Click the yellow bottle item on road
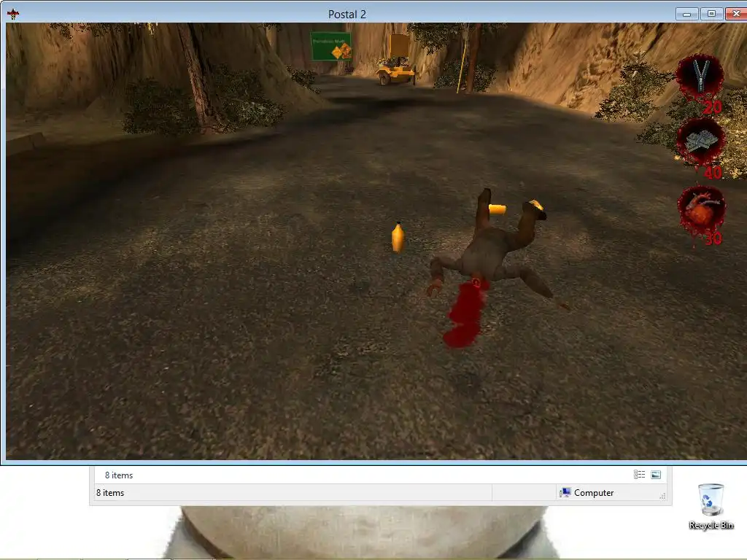The width and height of the screenshot is (747, 560). tap(398, 237)
